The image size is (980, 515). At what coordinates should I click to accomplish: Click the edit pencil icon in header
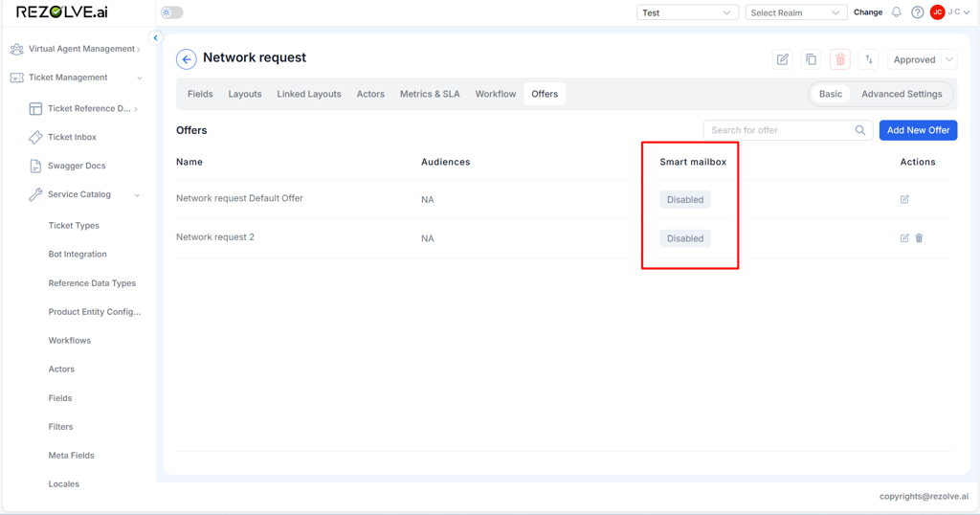(783, 59)
